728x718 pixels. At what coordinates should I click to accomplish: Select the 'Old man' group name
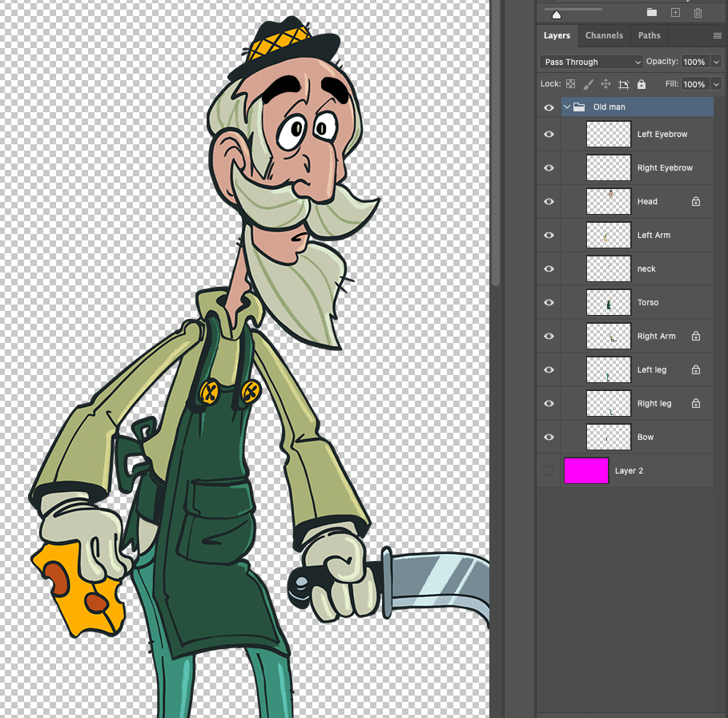[x=609, y=107]
